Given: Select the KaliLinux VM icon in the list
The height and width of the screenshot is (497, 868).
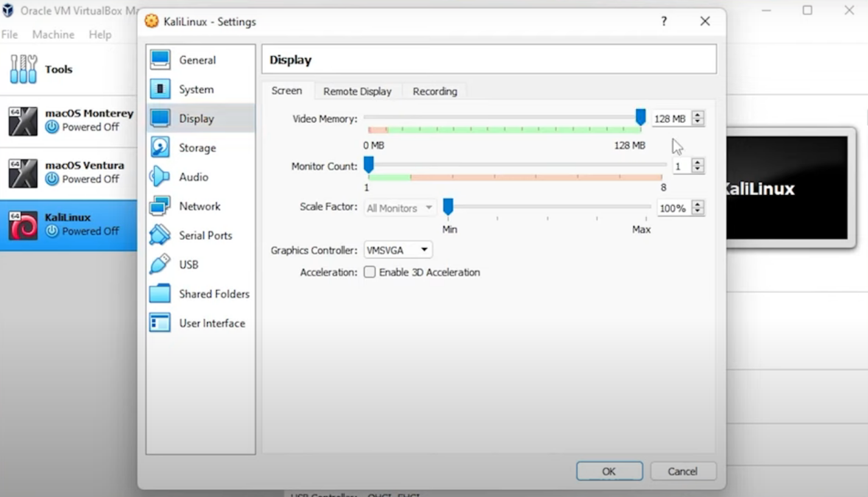Looking at the screenshot, I should tap(23, 225).
